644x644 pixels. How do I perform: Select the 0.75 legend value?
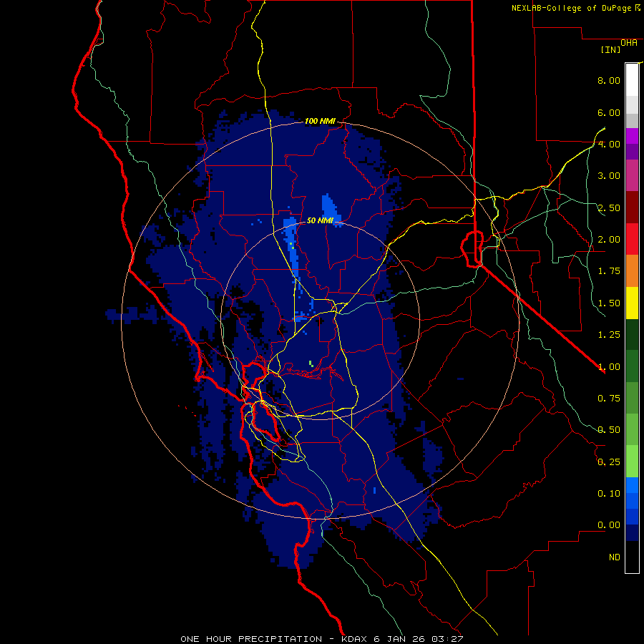(609, 399)
